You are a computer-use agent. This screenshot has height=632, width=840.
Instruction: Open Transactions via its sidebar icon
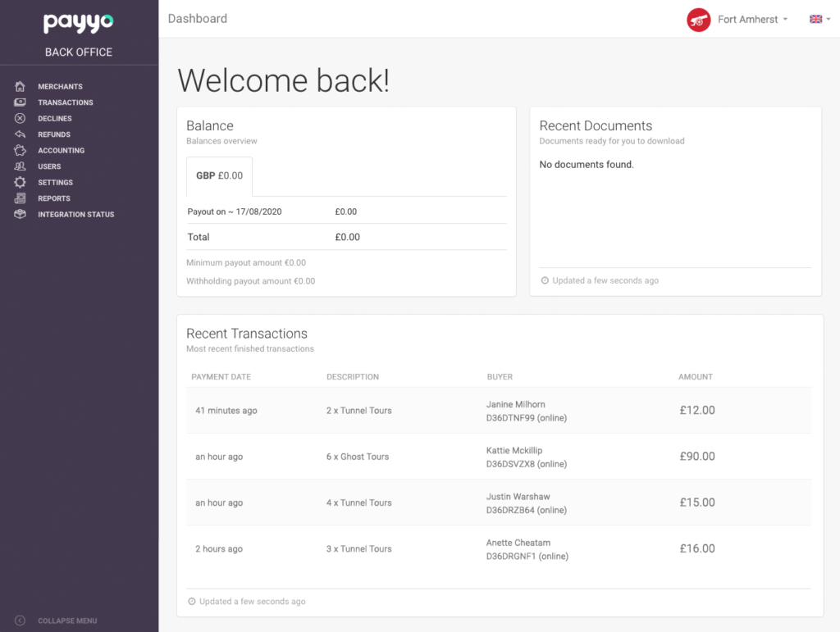[x=20, y=102]
